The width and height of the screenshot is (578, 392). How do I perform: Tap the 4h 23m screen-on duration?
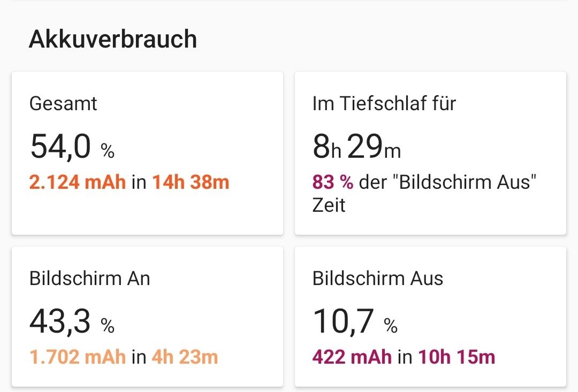click(185, 357)
